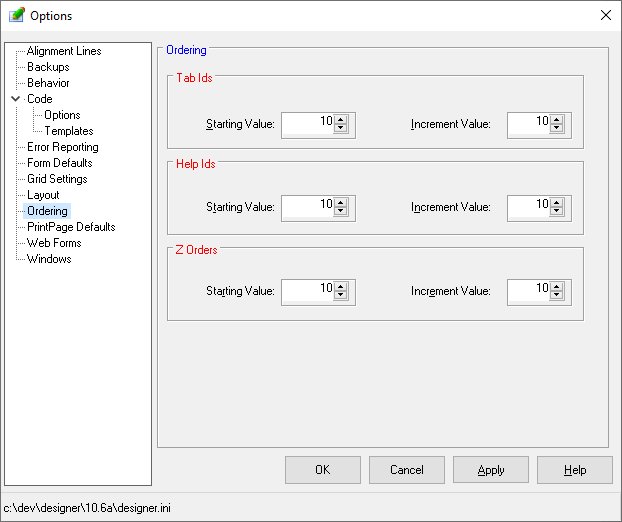Decrease Z Orders Increment Value with down arrow
Screen dimensions: 622x522
coord(566,295)
